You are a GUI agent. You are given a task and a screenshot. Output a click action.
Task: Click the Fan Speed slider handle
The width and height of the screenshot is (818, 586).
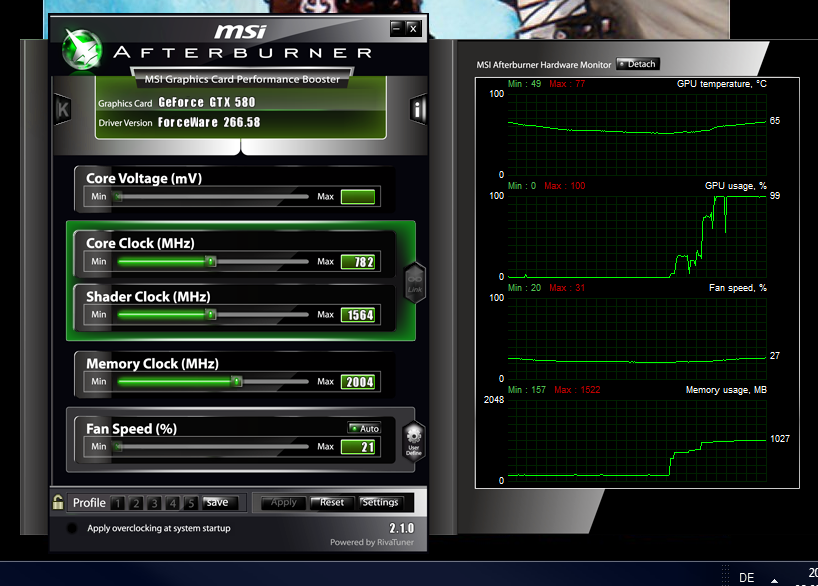(119, 447)
